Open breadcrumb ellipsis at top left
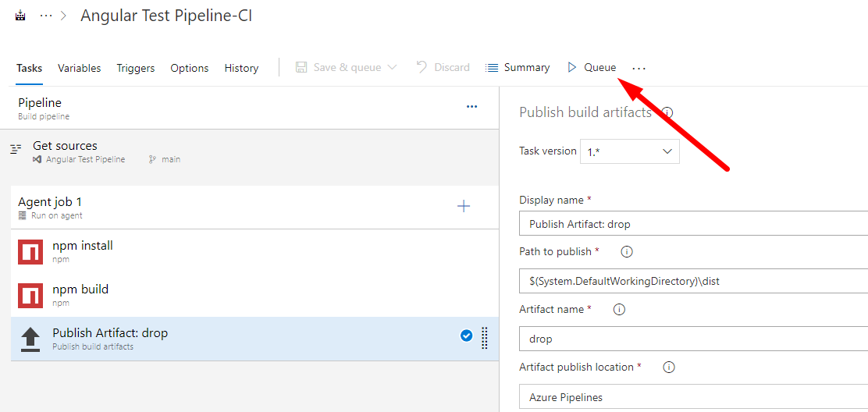The image size is (868, 412). tap(46, 16)
